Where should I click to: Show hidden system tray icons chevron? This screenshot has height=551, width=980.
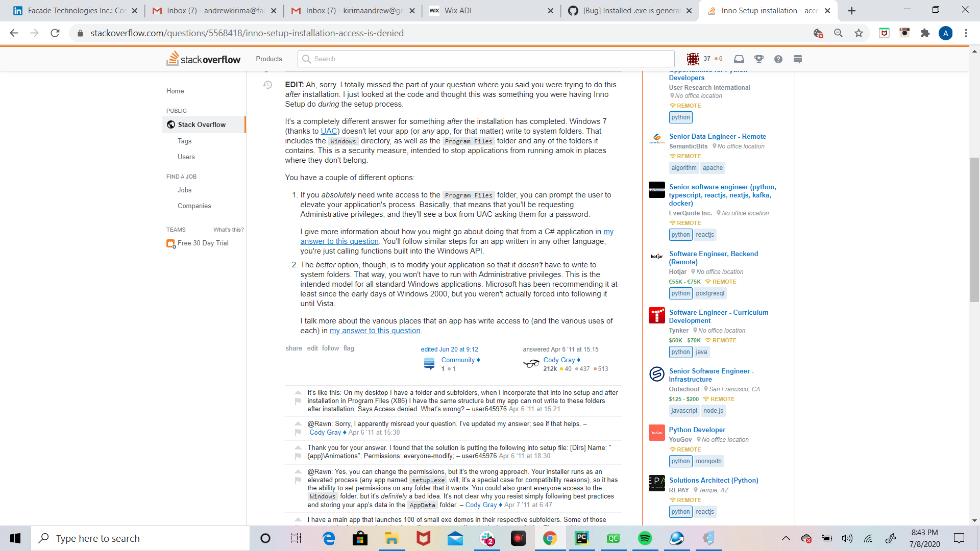[786, 538]
